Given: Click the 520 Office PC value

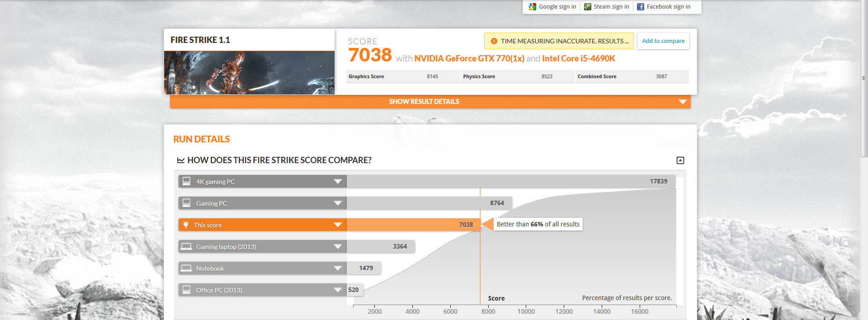Looking at the screenshot, I should pos(354,290).
